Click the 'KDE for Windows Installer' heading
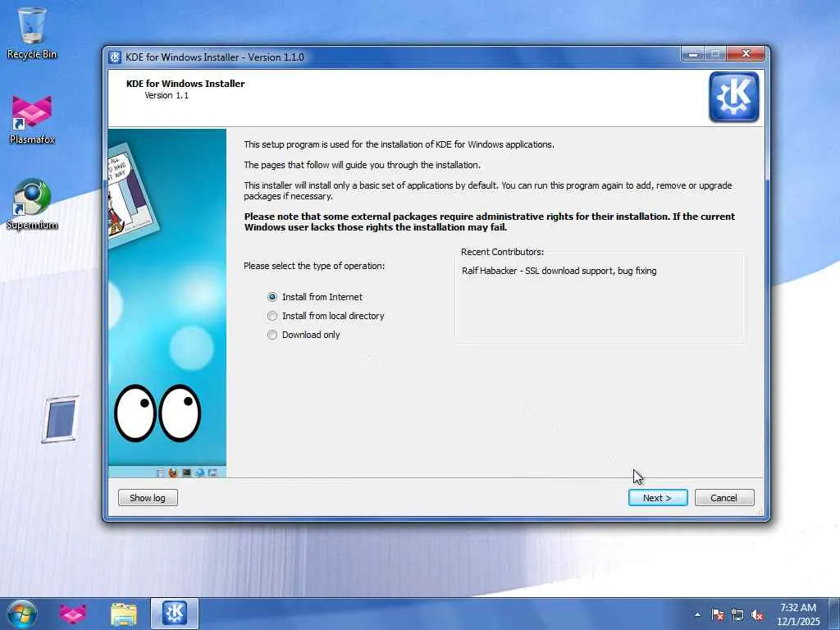Viewport: 840px width, 630px height. (x=185, y=84)
